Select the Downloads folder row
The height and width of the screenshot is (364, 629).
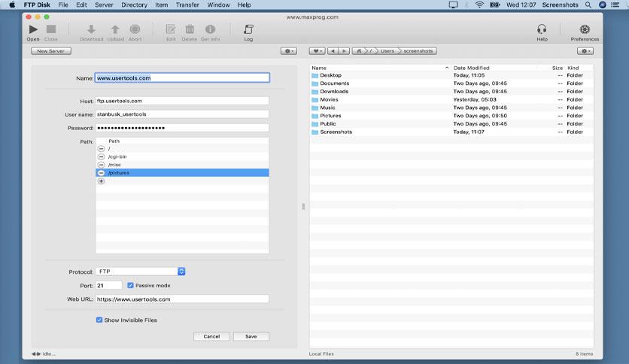point(451,92)
